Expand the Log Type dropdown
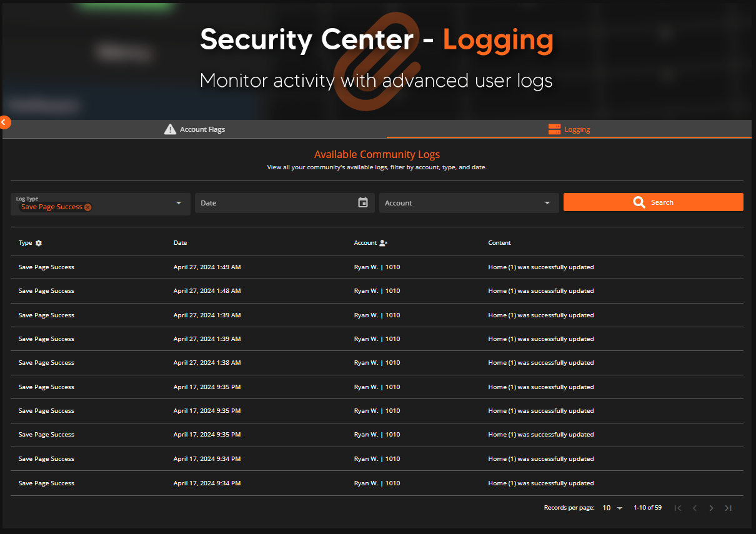The height and width of the screenshot is (534, 756). click(x=179, y=203)
